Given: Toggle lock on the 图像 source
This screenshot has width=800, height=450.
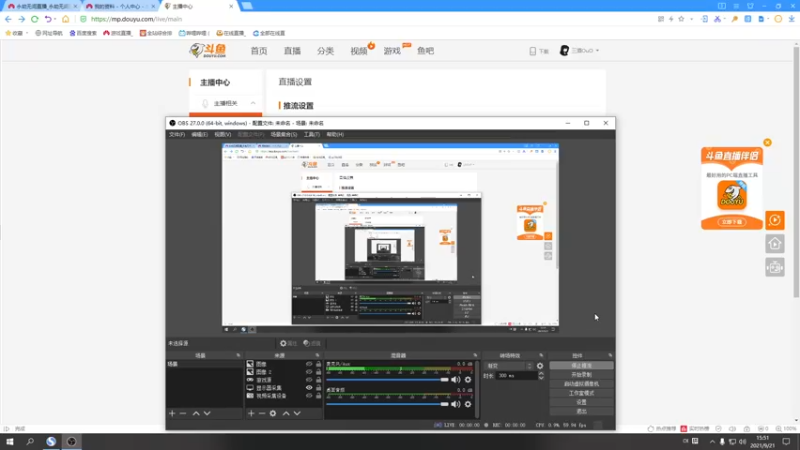Looking at the screenshot, I should [318, 364].
